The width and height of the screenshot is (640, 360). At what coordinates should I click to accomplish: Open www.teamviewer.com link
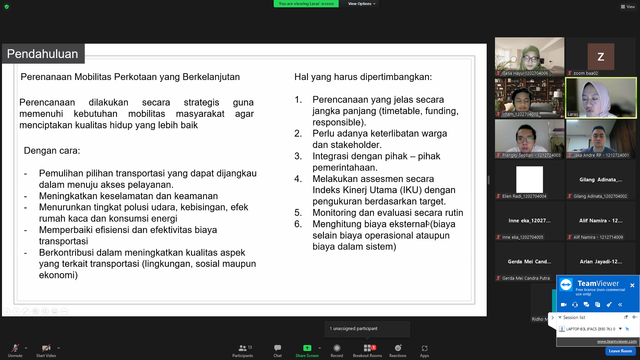[x=617, y=342]
